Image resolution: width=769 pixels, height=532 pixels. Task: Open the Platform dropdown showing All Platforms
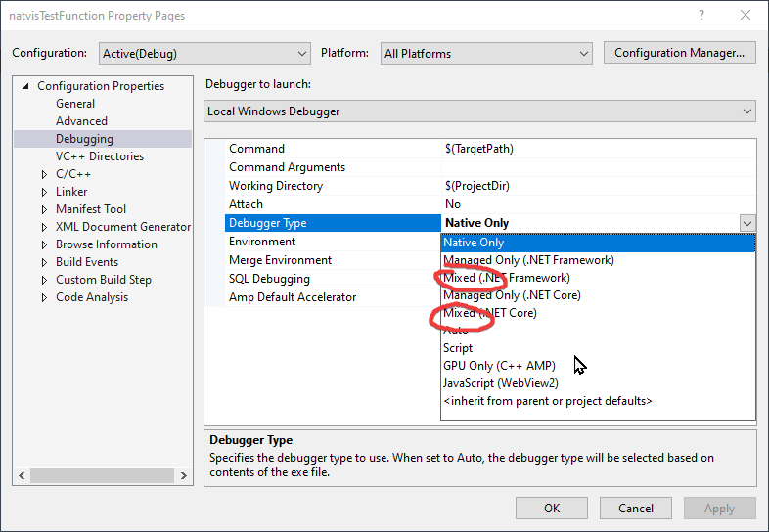tap(486, 54)
